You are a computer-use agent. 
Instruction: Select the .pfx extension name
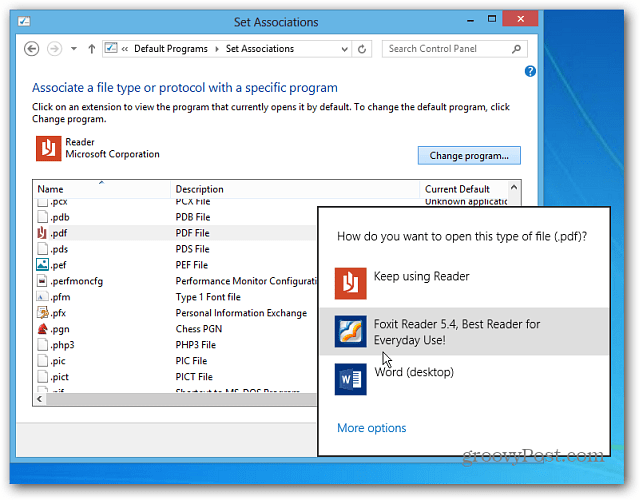(x=58, y=313)
